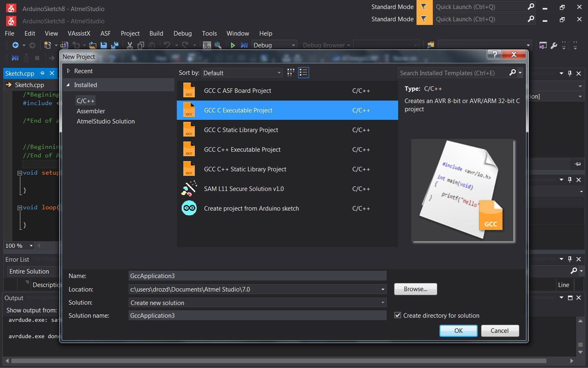The width and height of the screenshot is (588, 368).
Task: Open the VAssistX menu
Action: (x=79, y=33)
